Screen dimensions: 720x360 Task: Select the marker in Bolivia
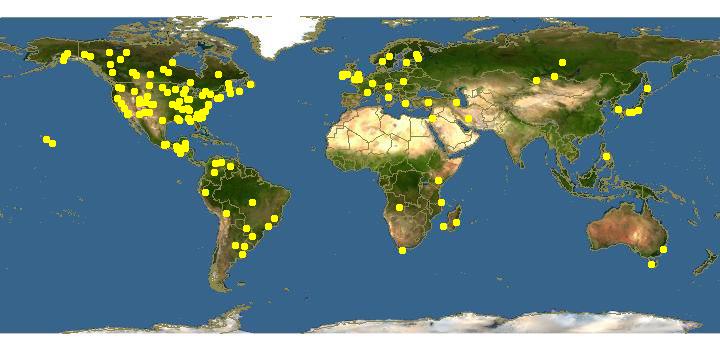226,213
